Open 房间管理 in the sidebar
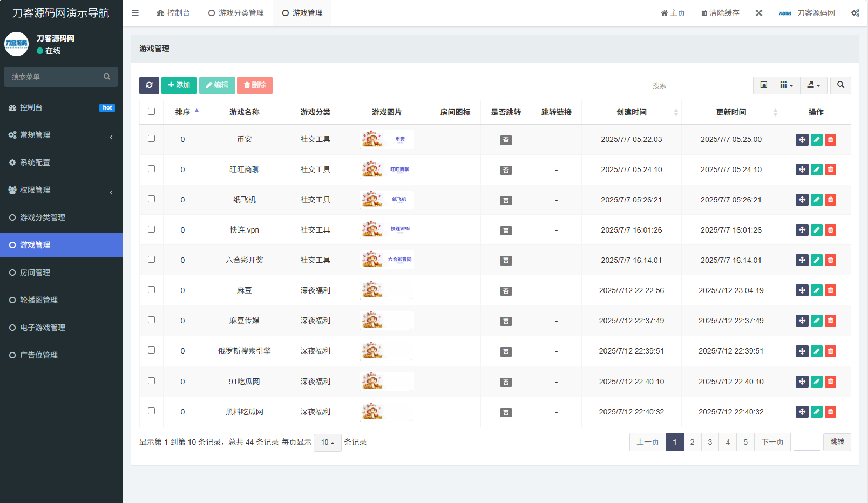Viewport: 868px width, 503px height. point(35,272)
